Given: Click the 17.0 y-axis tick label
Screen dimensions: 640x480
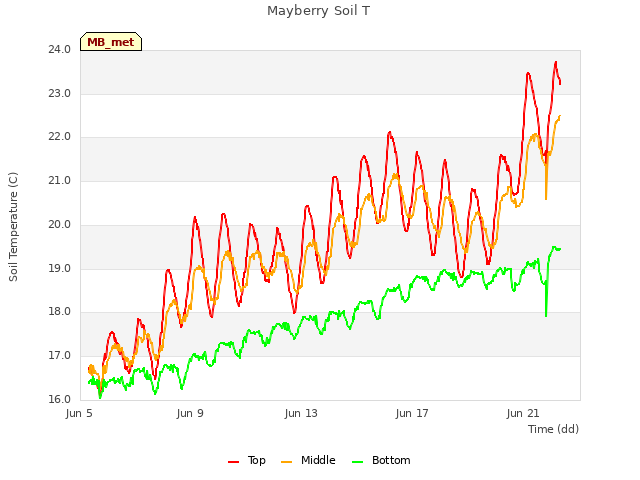Looking at the screenshot, I should pyautogui.click(x=59, y=356).
